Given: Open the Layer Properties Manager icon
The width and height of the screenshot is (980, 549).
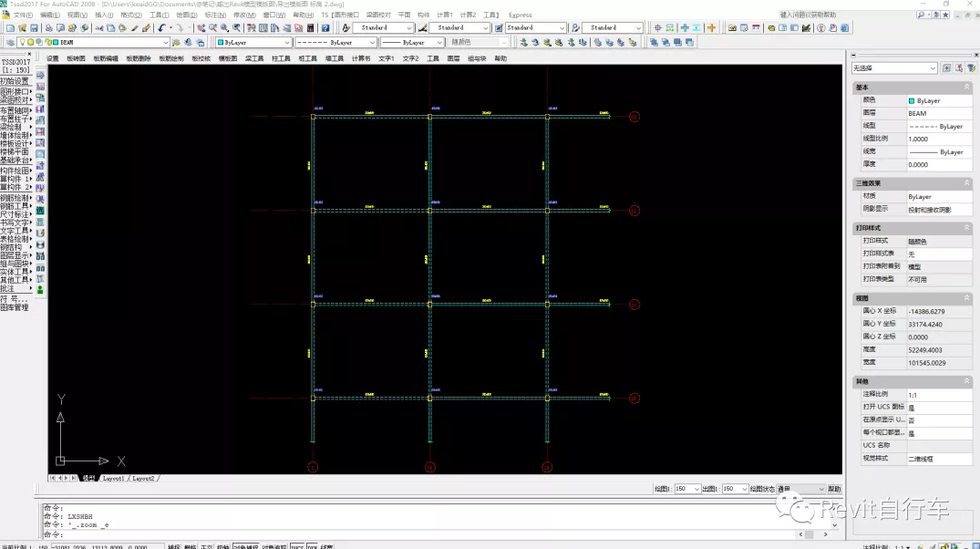Looking at the screenshot, I should coord(9,43).
